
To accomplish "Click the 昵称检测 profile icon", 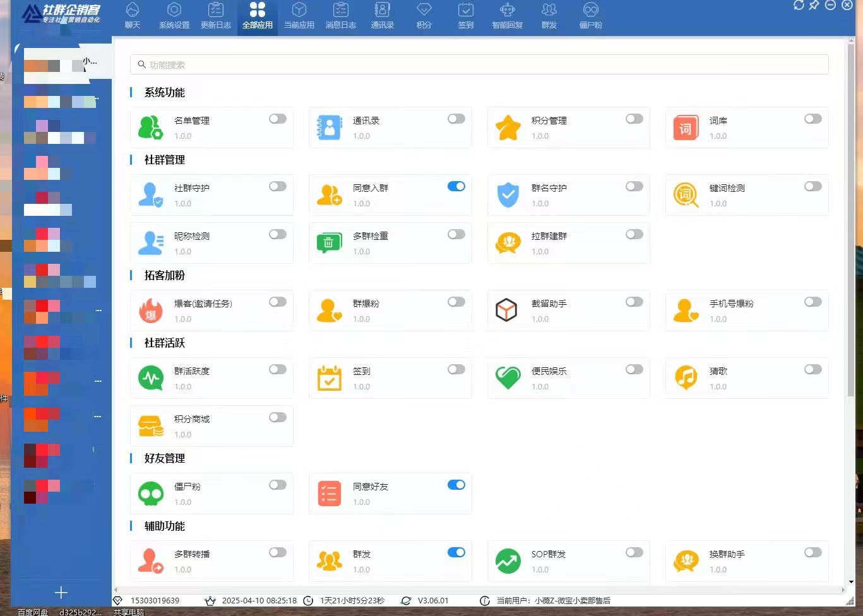I will [150, 243].
